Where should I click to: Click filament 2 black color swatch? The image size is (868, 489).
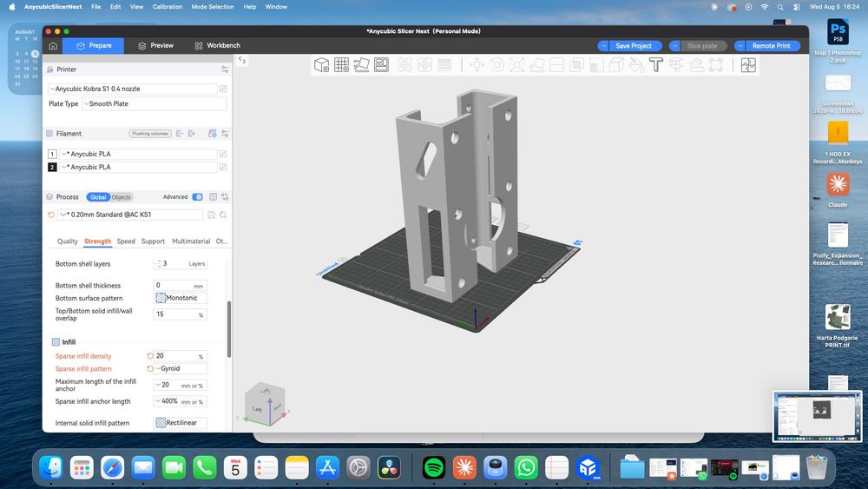coord(53,168)
